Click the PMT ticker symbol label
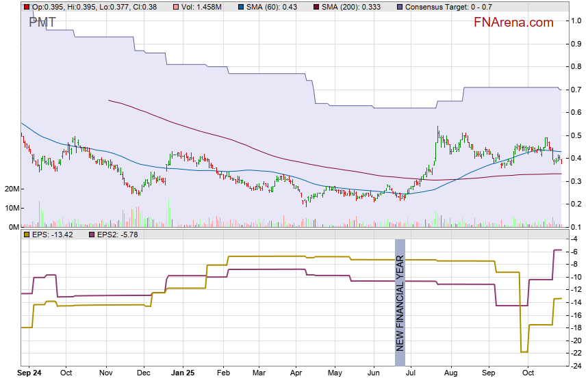588x387 pixels. point(42,23)
